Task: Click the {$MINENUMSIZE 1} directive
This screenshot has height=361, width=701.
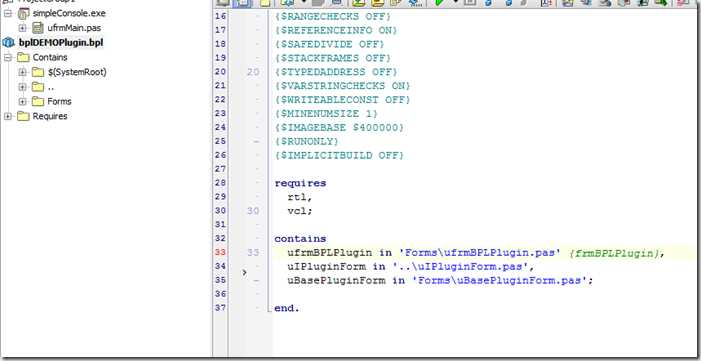Action: tap(326, 114)
